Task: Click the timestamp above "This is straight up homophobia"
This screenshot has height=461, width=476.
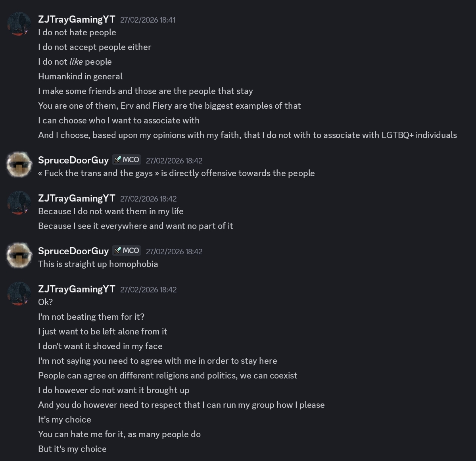Action: tap(174, 252)
